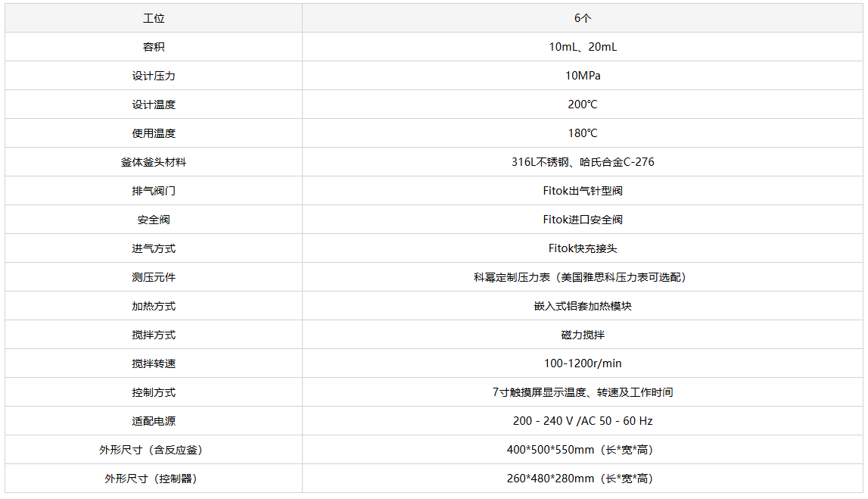Click the 工位 header cell
This screenshot has width=868, height=499.
154,18
